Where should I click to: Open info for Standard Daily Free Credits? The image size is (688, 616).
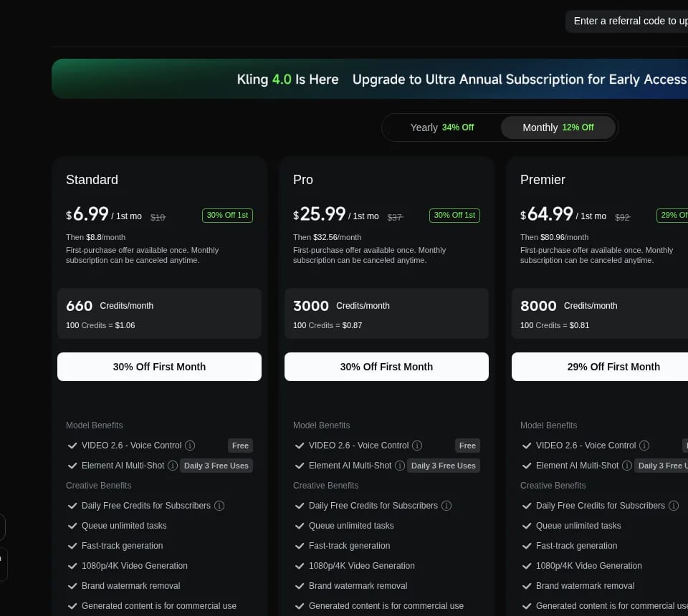point(219,506)
